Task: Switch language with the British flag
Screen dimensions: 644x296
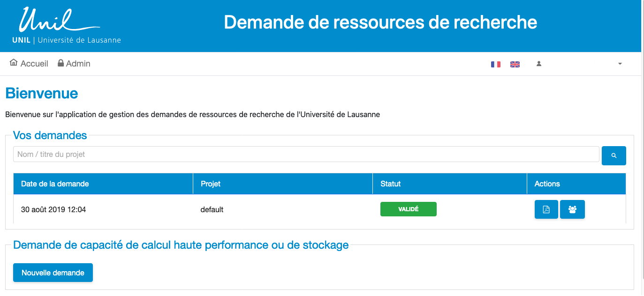Action: tap(515, 64)
